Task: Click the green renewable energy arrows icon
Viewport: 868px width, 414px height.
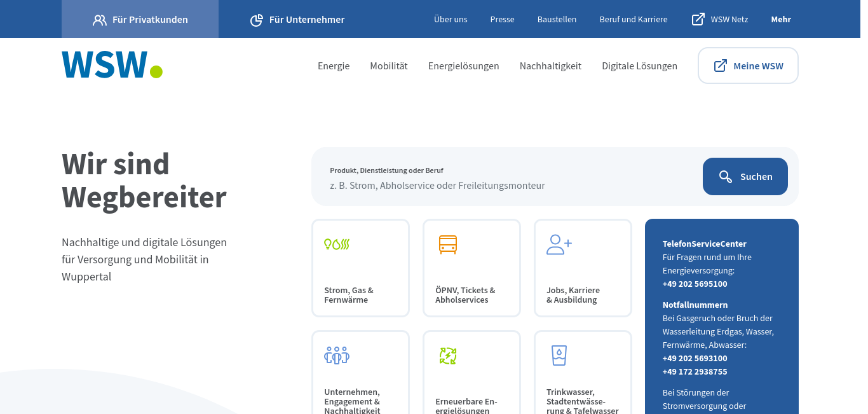Action: tap(448, 355)
